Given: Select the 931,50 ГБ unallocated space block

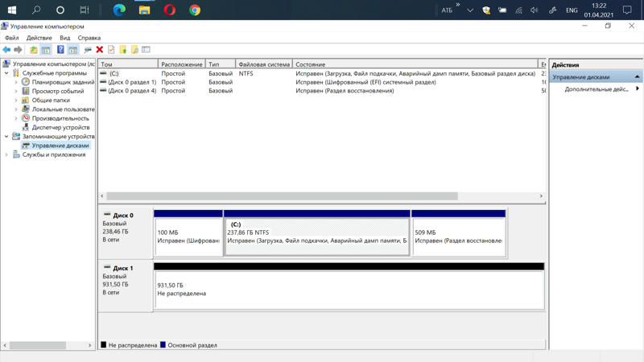Looking at the screenshot, I should [x=349, y=286].
